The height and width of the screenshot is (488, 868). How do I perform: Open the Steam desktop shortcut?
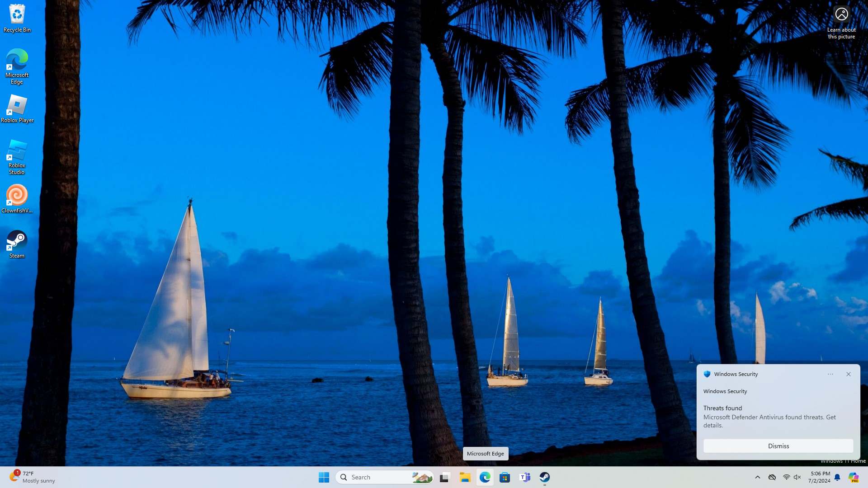coord(17,244)
